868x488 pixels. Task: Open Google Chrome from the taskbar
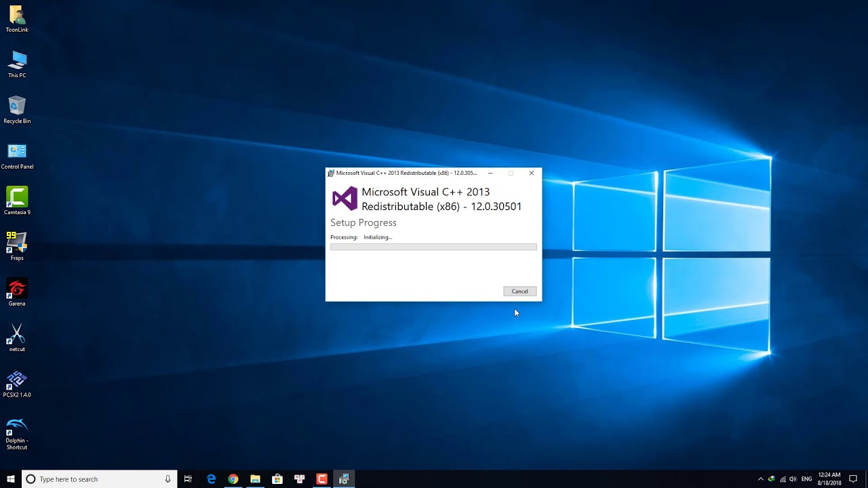click(233, 479)
